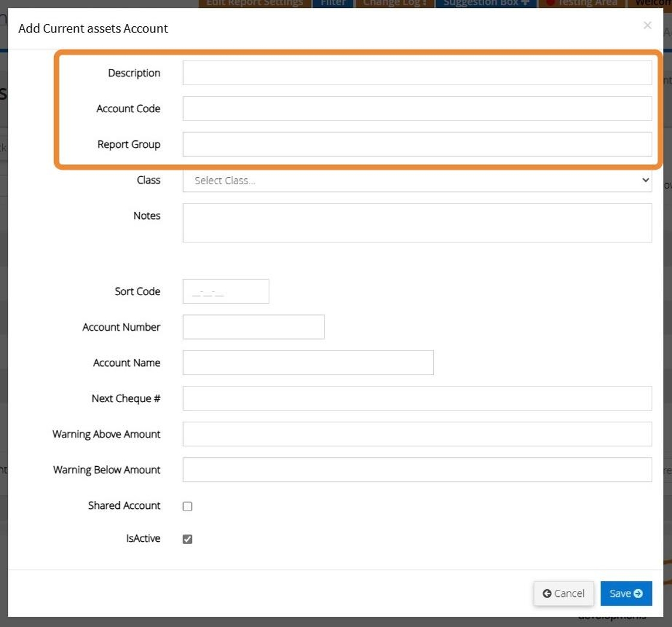Click into the Account Code field
The height and width of the screenshot is (627, 672).
[417, 109]
